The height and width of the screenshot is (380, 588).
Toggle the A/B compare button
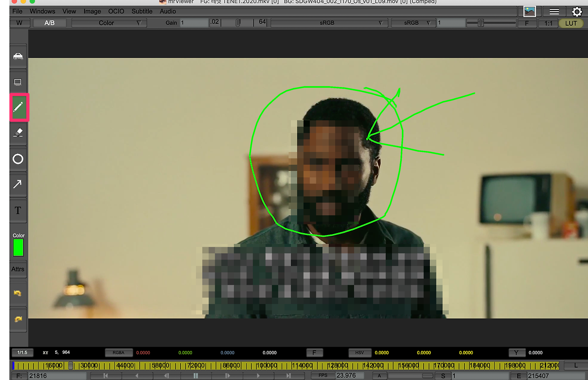(50, 23)
